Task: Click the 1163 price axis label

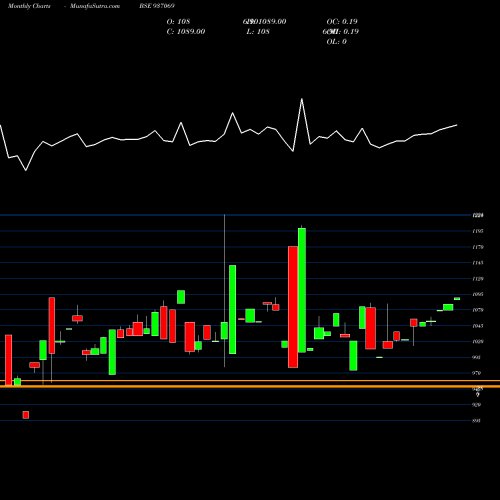Action: pos(478,263)
